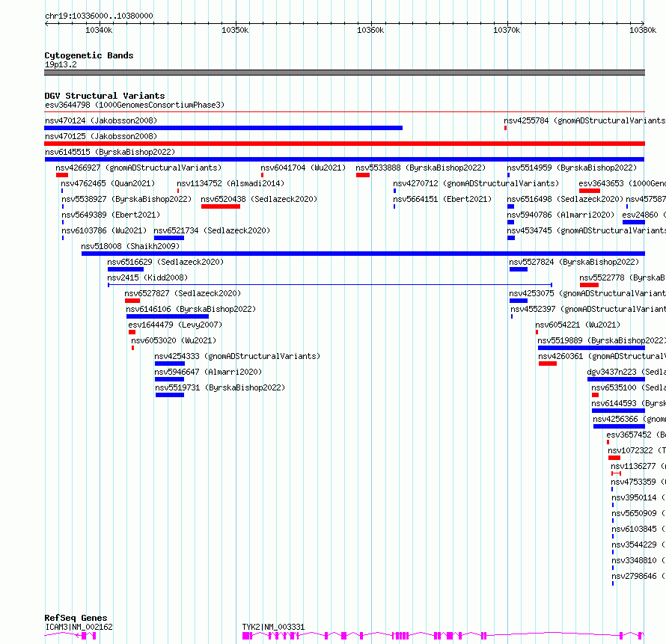
Task: Click the nsv6054221 (Wu2021) variant label
Action: 578,325
